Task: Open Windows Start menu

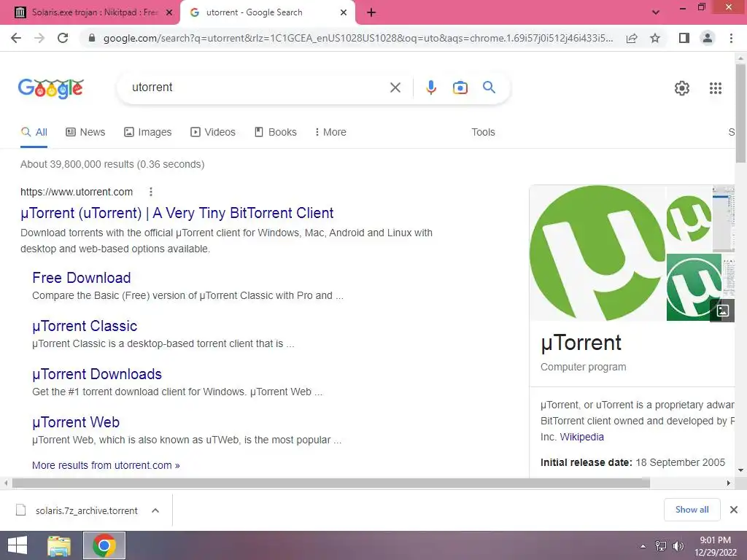Action: 18,545
